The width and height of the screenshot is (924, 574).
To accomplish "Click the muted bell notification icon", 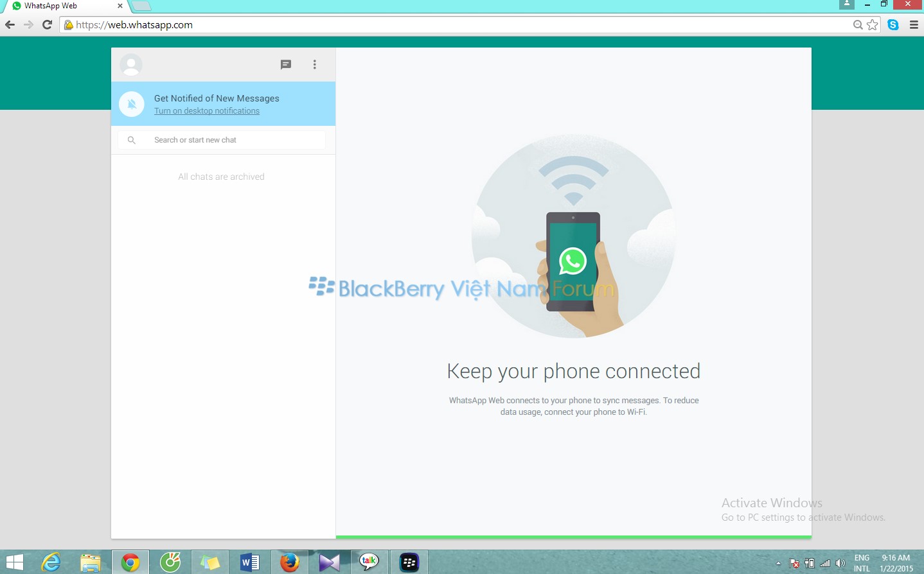I will pos(132,104).
